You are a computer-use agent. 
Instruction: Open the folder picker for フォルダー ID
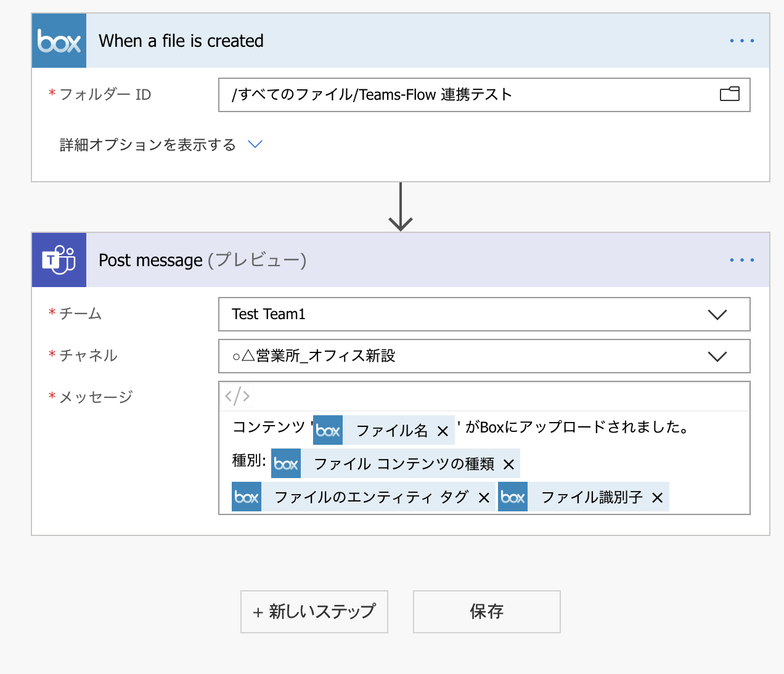[730, 94]
